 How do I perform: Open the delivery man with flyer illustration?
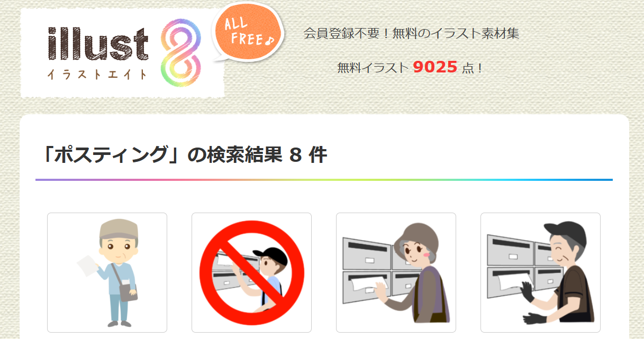107,272
